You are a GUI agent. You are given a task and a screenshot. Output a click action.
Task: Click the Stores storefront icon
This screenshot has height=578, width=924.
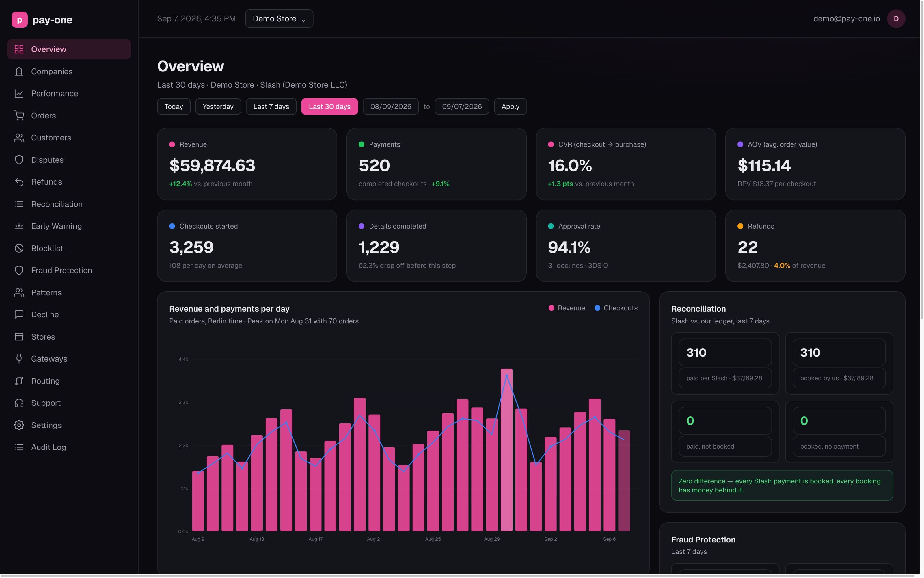click(x=19, y=337)
